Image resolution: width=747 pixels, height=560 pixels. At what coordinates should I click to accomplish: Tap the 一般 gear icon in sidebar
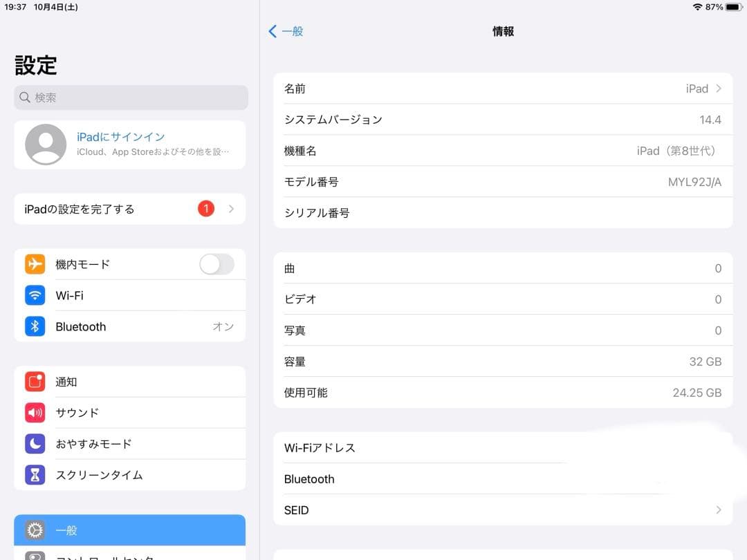pyautogui.click(x=35, y=530)
